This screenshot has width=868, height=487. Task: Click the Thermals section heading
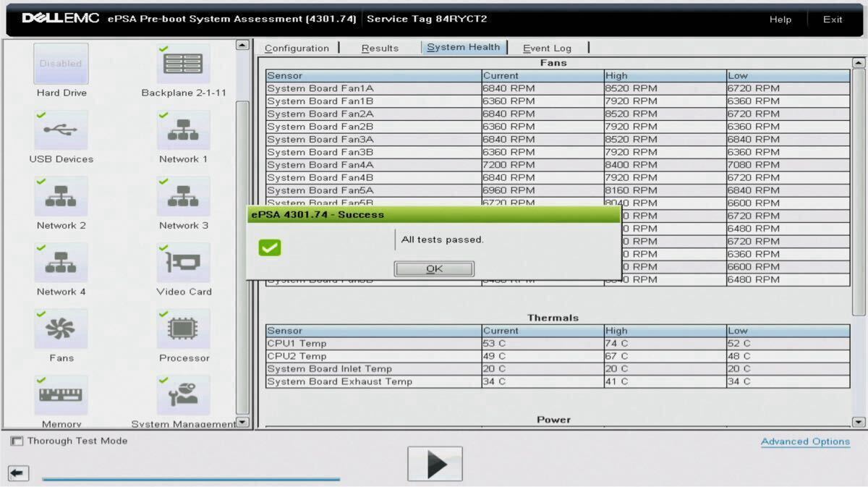(553, 318)
